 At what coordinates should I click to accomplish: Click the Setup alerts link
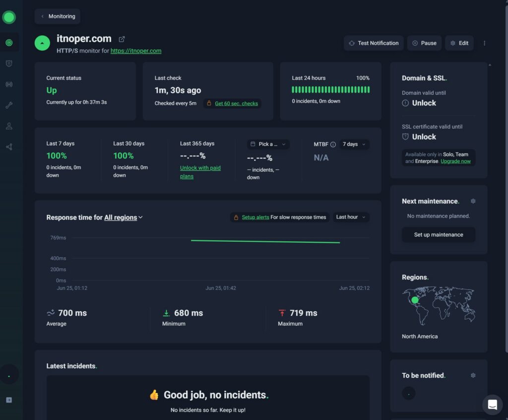255,217
